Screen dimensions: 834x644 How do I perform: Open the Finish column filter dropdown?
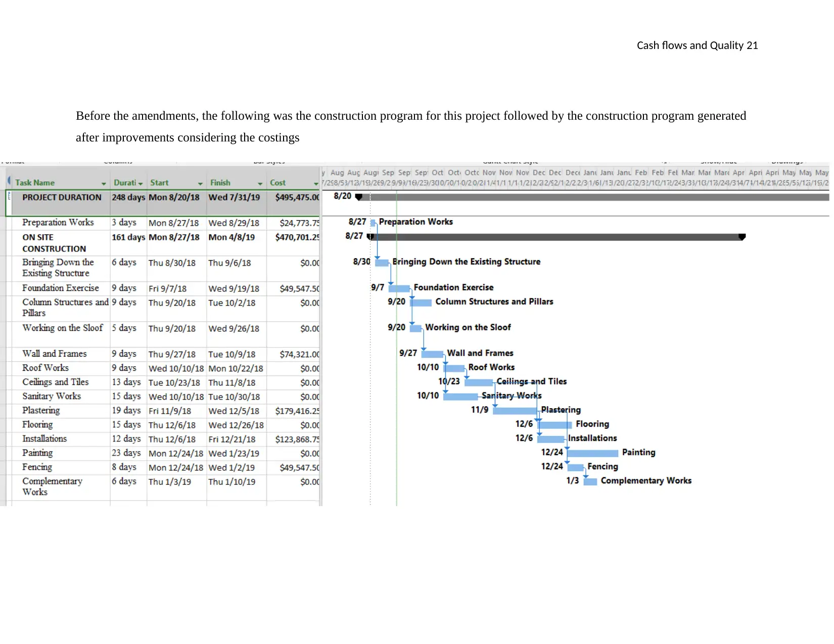[x=260, y=183]
